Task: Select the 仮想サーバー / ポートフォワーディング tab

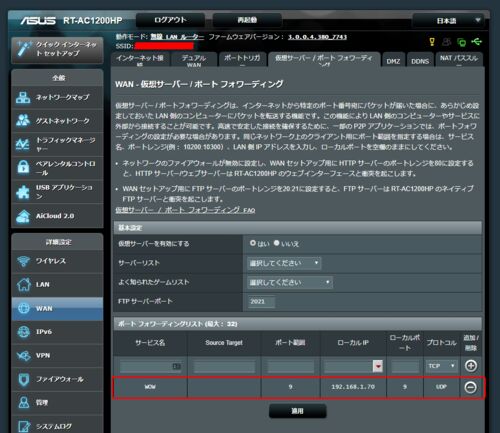Action: pyautogui.click(x=324, y=60)
